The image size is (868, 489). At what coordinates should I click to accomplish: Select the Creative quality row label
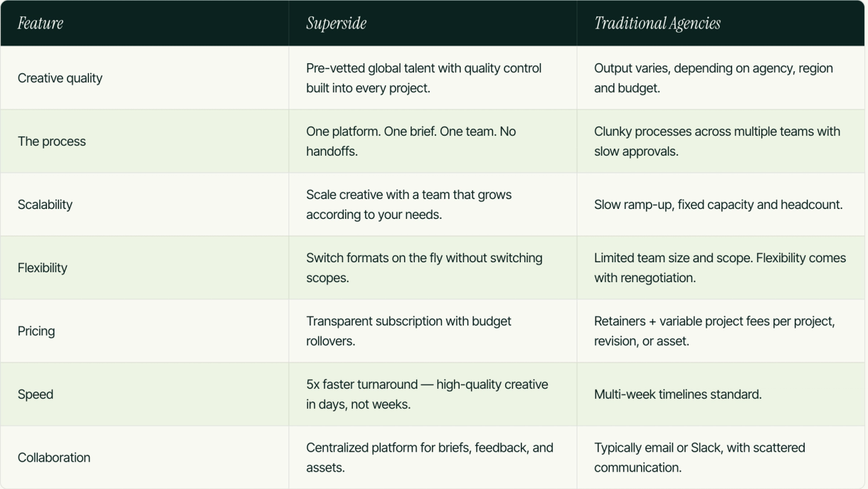click(60, 78)
